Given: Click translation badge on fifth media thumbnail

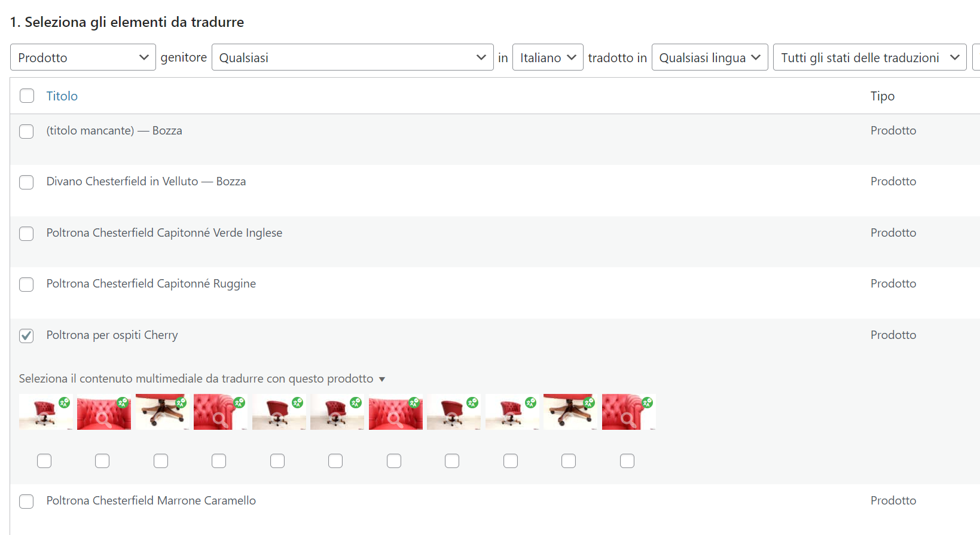Looking at the screenshot, I should (x=298, y=402).
